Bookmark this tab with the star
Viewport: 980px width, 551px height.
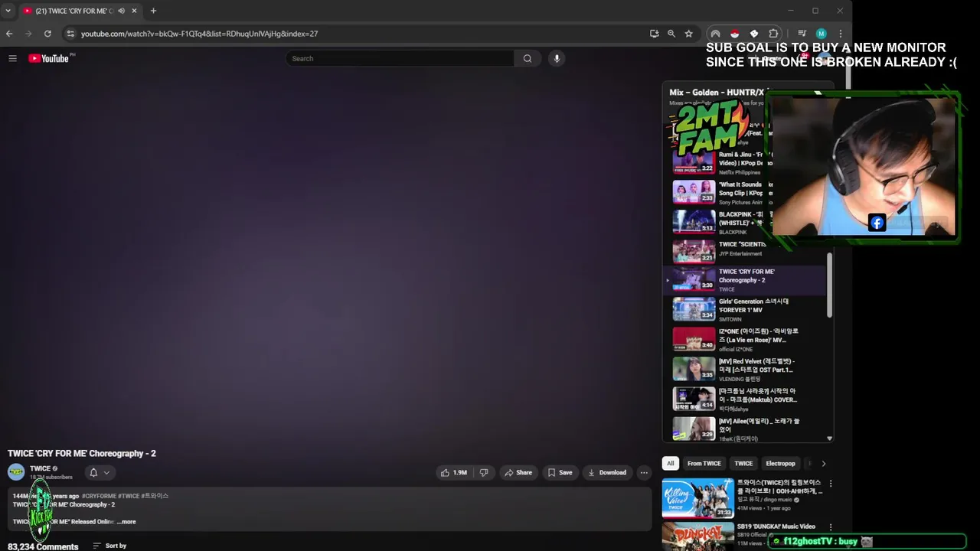coord(689,34)
